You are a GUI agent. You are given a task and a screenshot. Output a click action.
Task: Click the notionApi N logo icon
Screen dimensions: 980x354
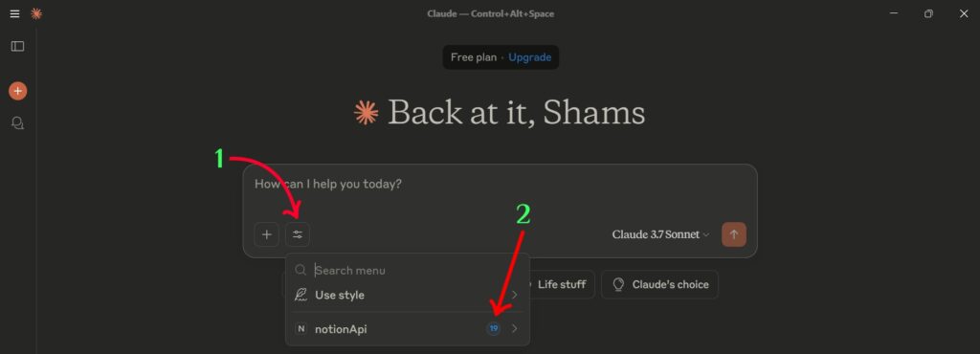coord(301,328)
